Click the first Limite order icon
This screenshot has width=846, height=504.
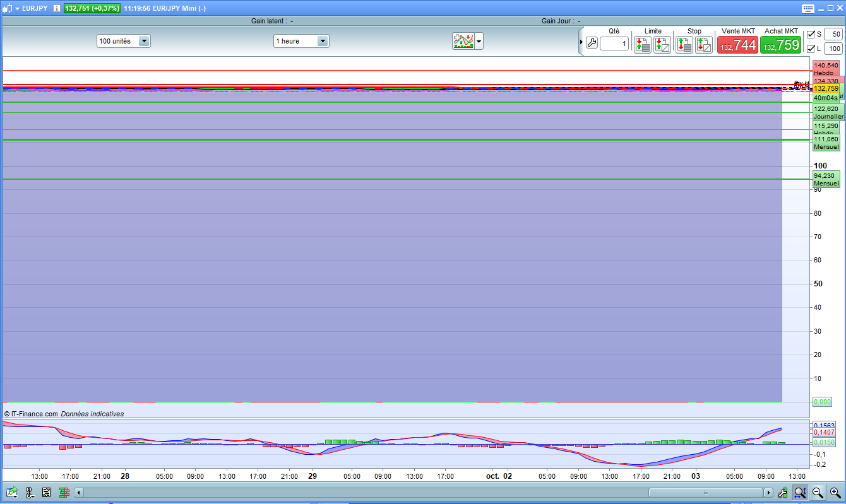click(642, 44)
